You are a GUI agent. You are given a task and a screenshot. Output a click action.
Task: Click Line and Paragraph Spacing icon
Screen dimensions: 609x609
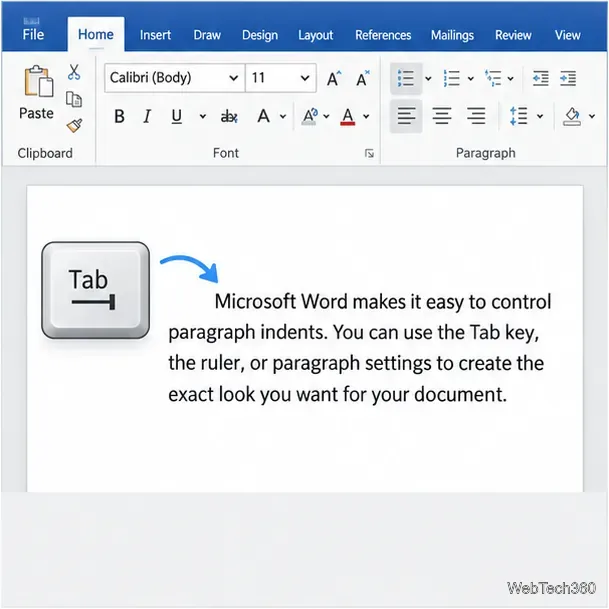pos(519,116)
